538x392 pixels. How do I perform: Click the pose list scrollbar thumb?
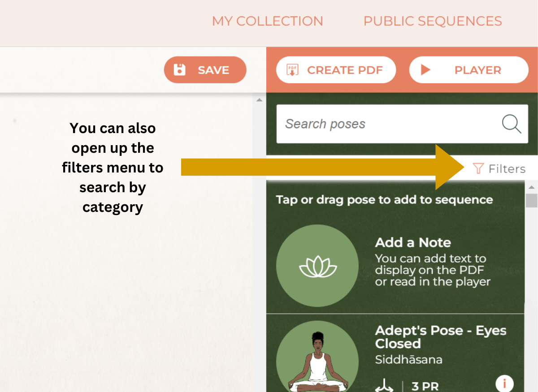point(531,200)
